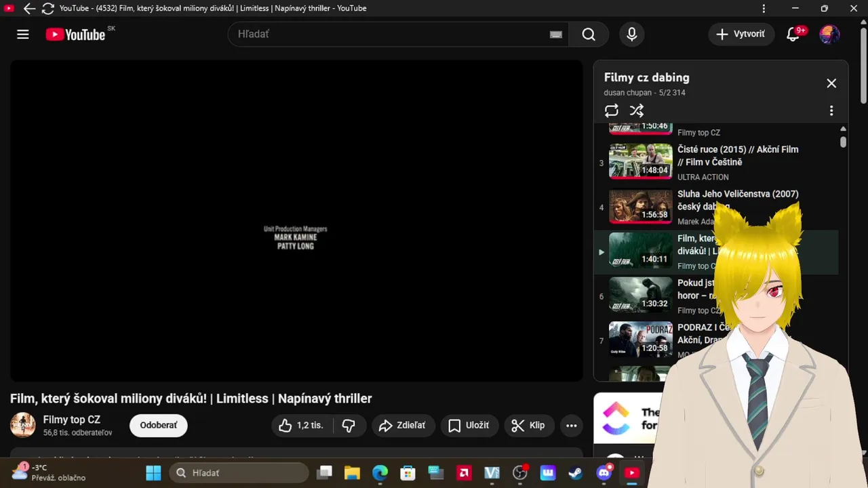The width and height of the screenshot is (868, 488).
Task: Open the account avatar menu
Action: coord(829,35)
